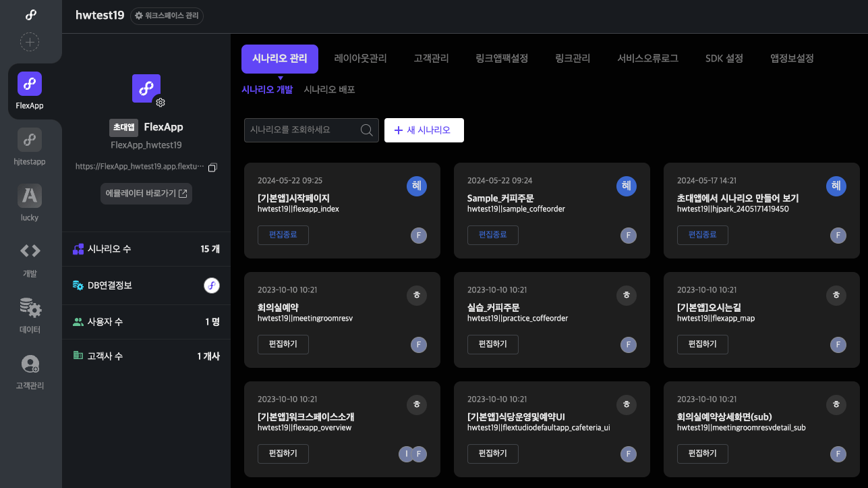The width and height of the screenshot is (868, 488).
Task: Click the search magnifier icon
Action: coord(367,130)
